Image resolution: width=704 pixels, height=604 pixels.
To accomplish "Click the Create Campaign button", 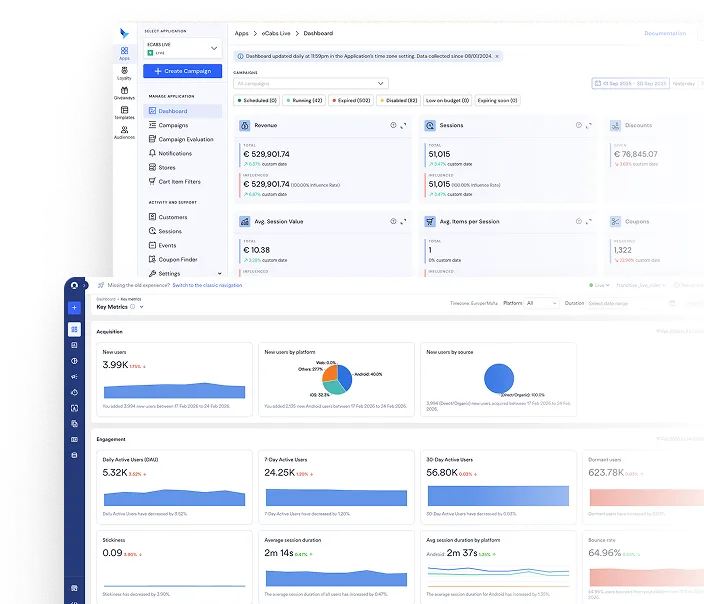I will pyautogui.click(x=183, y=71).
